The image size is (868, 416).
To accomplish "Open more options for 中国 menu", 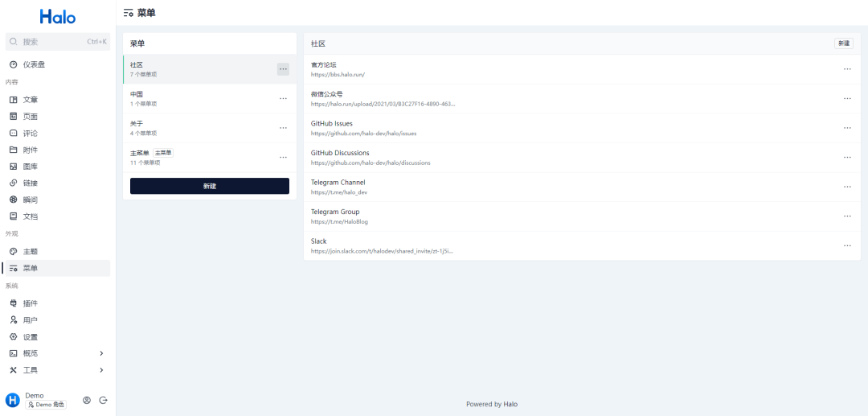I will [283, 99].
